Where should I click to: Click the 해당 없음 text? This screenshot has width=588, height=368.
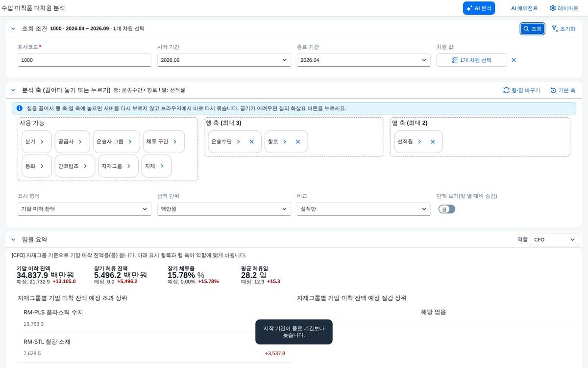click(x=434, y=312)
